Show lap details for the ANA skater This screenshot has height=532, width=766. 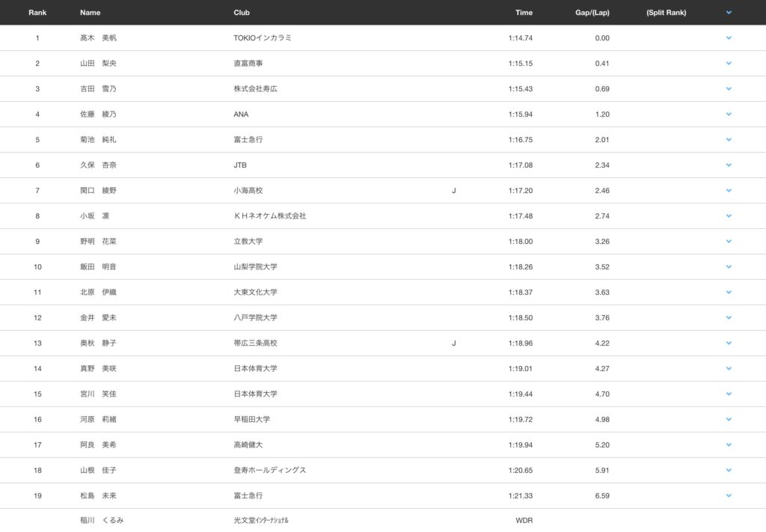(728, 114)
